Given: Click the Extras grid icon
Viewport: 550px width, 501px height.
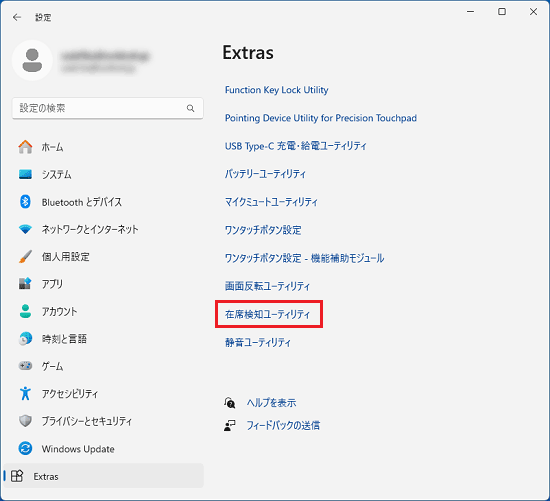Looking at the screenshot, I should pyautogui.click(x=17, y=476).
